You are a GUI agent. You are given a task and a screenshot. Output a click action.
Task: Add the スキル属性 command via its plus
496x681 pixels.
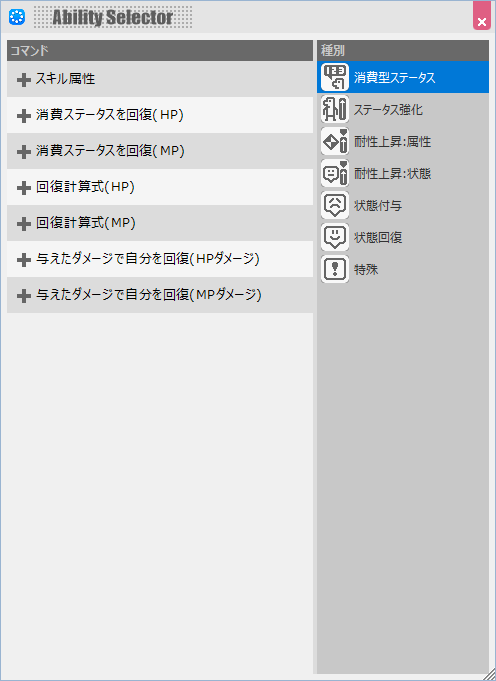tap(24, 80)
